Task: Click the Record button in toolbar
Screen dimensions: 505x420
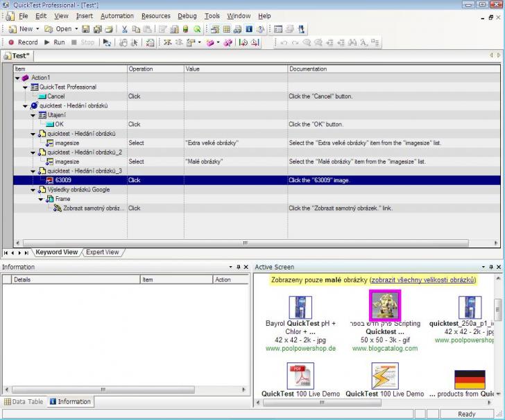Action: tap(22, 42)
